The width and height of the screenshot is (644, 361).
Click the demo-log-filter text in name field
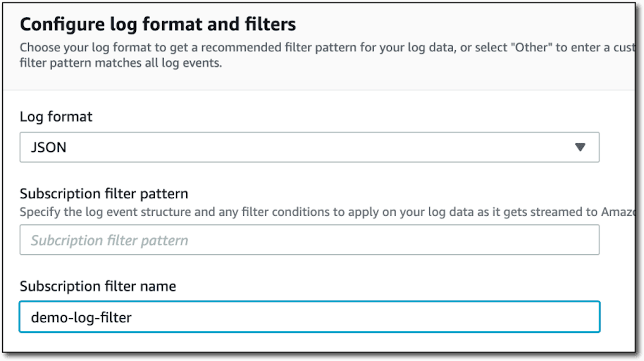pyautogui.click(x=81, y=317)
